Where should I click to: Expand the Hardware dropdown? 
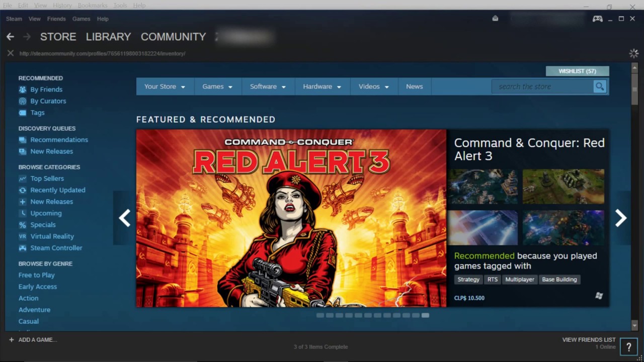(x=322, y=86)
